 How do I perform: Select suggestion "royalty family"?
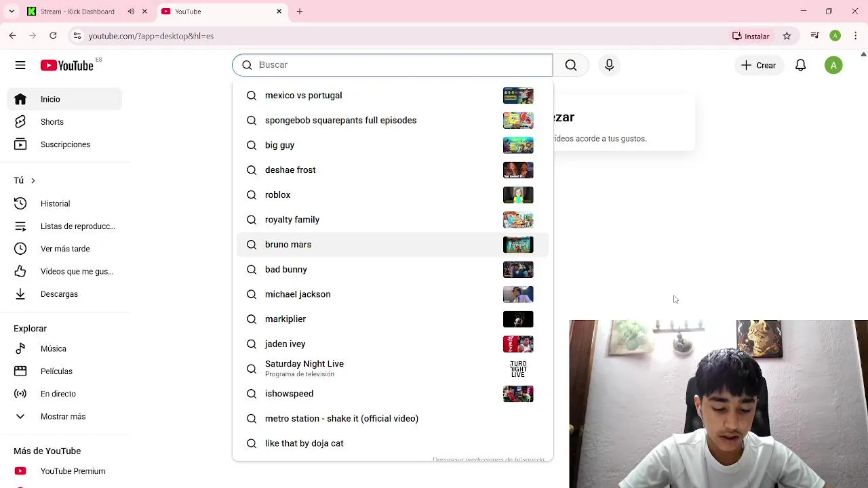click(x=393, y=220)
